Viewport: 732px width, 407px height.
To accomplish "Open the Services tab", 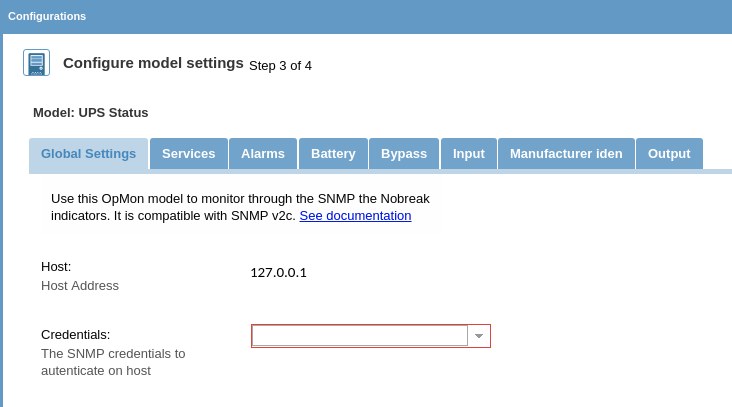I will click(188, 154).
